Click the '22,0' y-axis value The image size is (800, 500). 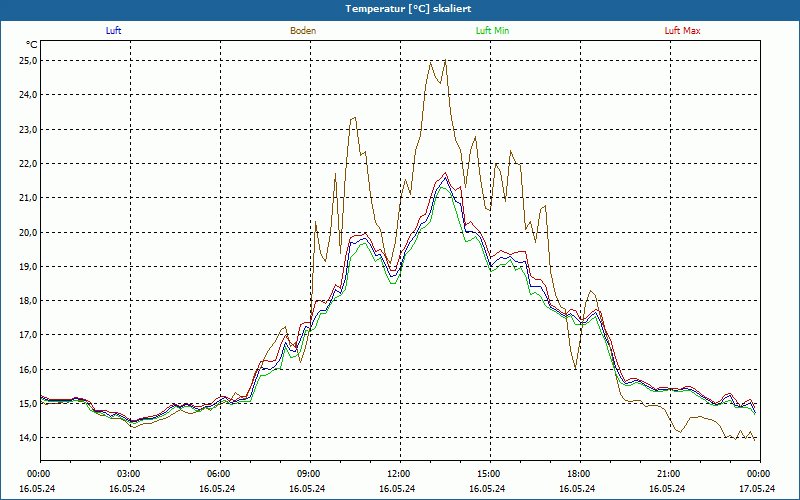28,164
